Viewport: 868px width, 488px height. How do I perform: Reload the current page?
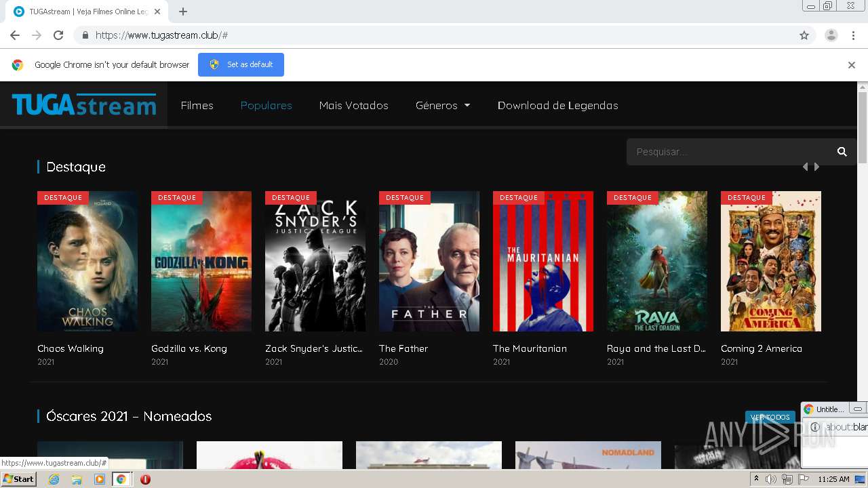[58, 35]
